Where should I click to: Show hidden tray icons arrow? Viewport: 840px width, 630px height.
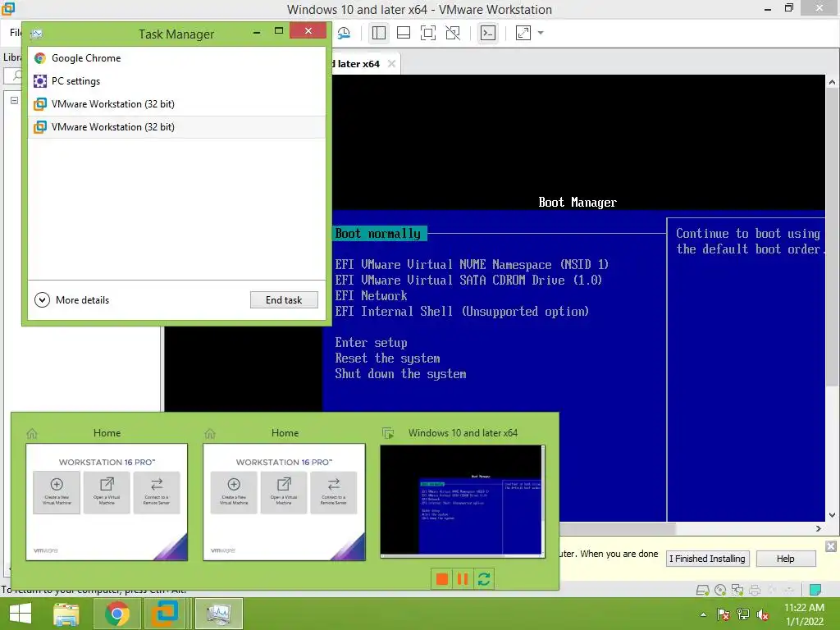tap(703, 614)
